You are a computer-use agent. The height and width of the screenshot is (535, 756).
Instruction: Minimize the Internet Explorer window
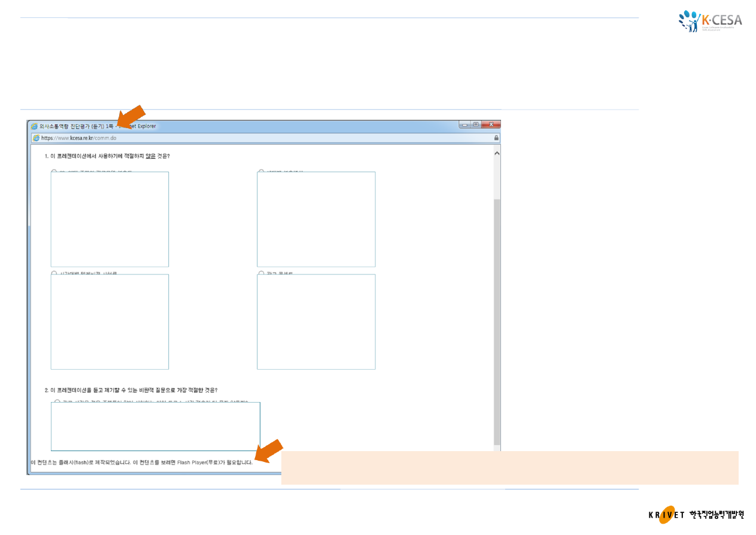pos(464,125)
